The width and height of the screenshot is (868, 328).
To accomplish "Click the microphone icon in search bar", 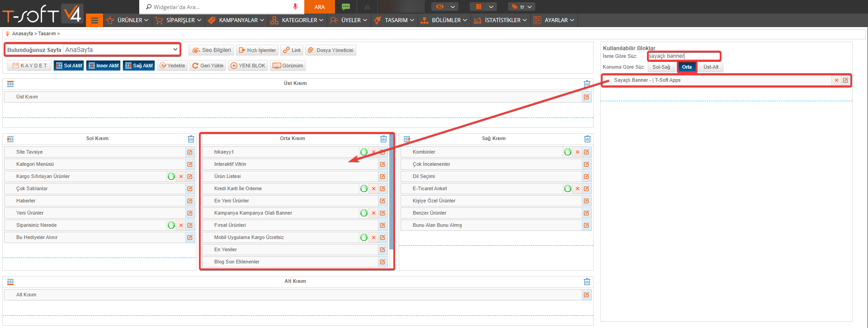I will [x=295, y=6].
